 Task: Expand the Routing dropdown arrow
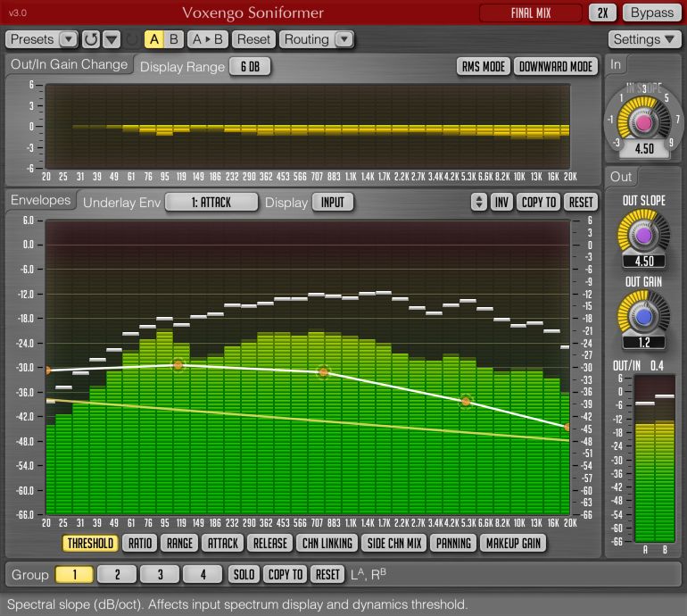click(343, 39)
